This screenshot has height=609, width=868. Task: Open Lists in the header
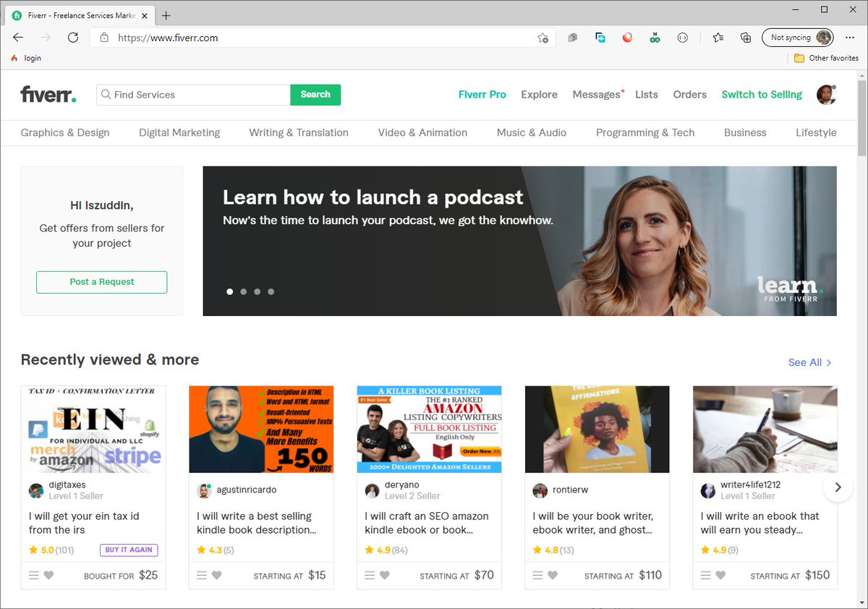pyautogui.click(x=647, y=95)
